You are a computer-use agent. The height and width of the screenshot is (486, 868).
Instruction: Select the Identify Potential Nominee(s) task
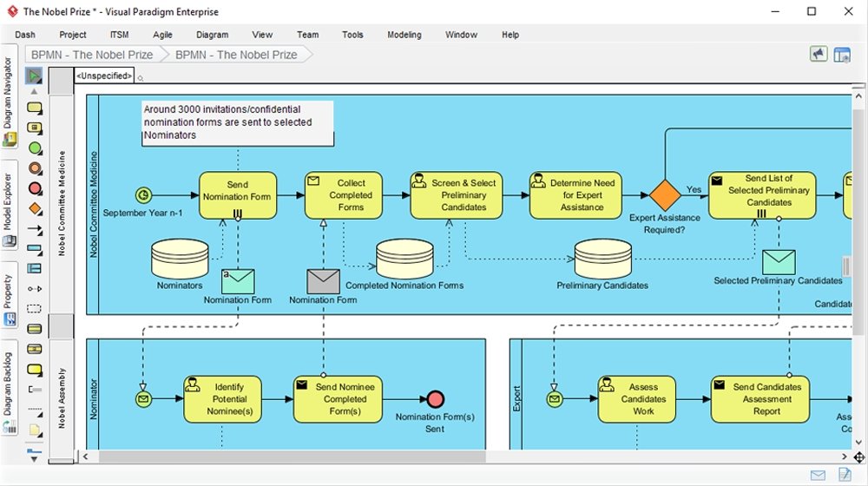(222, 399)
